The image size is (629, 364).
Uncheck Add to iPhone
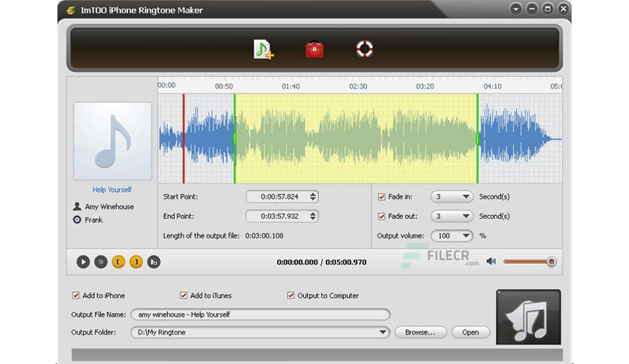(75, 296)
